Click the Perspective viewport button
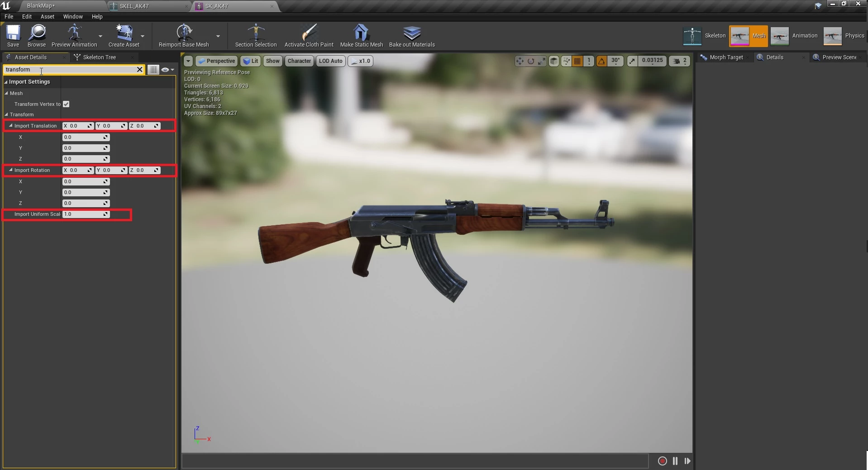The width and height of the screenshot is (868, 470). [216, 61]
